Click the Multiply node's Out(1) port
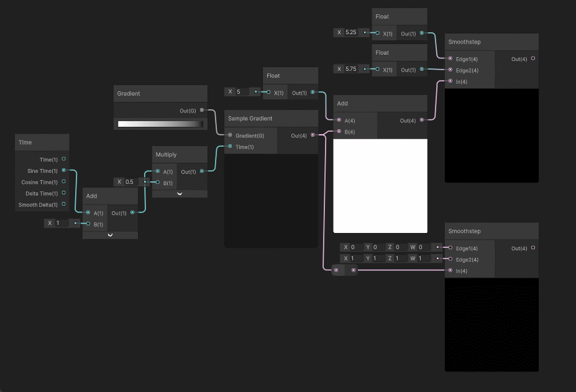576x392 pixels. [202, 171]
